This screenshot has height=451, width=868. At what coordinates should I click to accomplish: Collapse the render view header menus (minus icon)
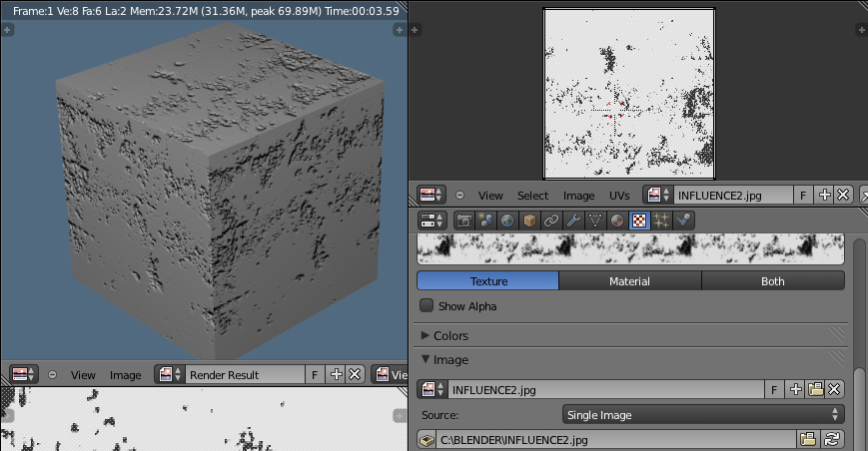(x=52, y=375)
